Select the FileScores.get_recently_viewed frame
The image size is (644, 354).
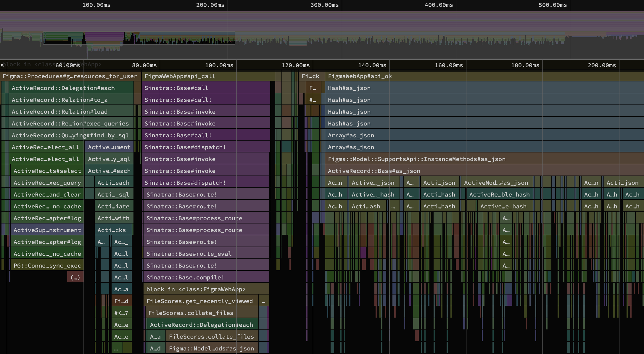(x=201, y=301)
